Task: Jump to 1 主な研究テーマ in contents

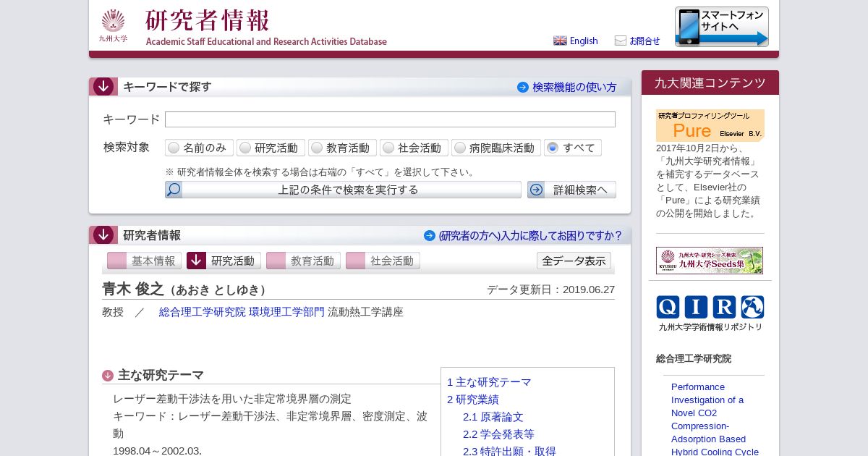Action: [x=489, y=382]
